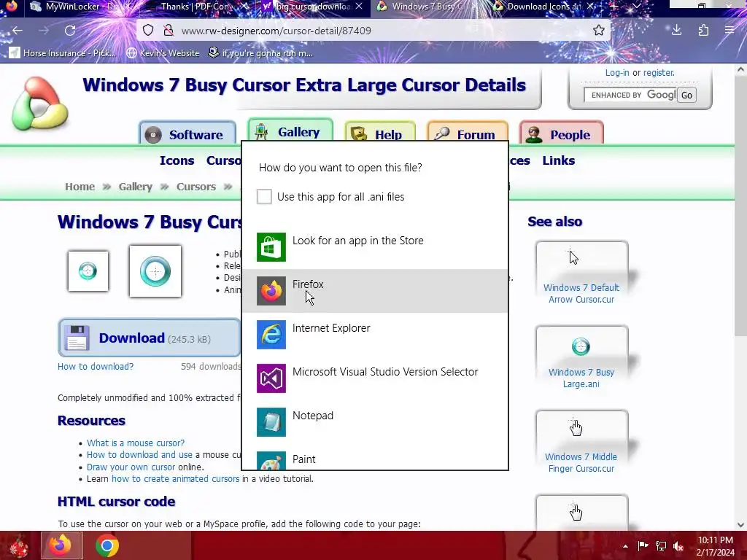Open the Firefox hamburger menu
The image size is (747, 560).
point(729,31)
